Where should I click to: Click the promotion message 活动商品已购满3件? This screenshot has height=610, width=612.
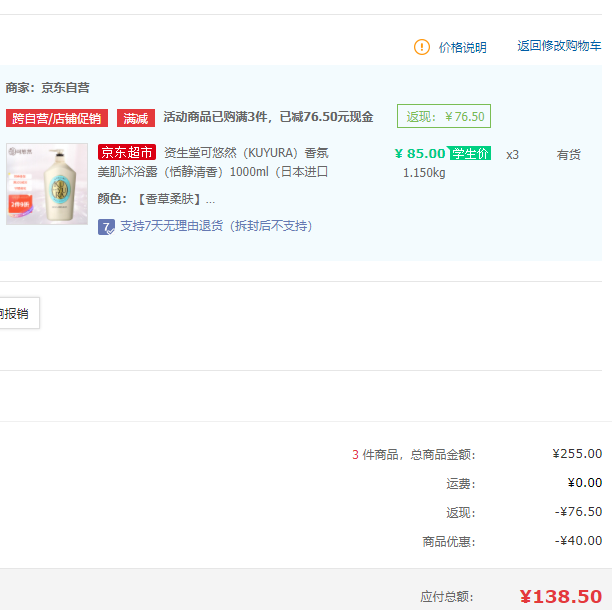(268, 117)
